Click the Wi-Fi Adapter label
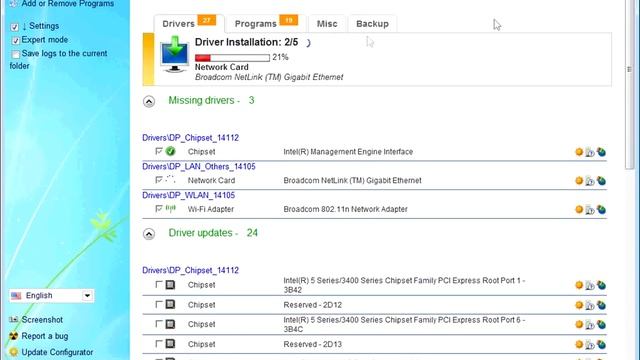 [211, 209]
